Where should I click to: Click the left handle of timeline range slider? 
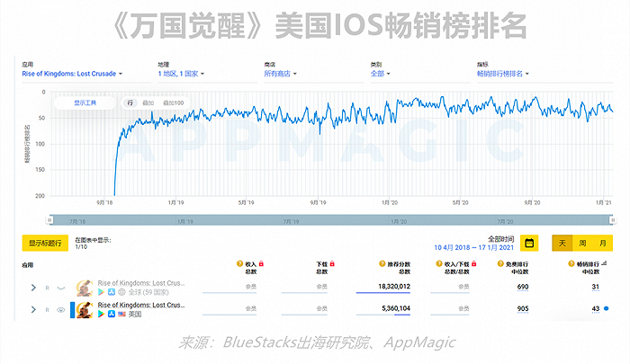coord(49,220)
